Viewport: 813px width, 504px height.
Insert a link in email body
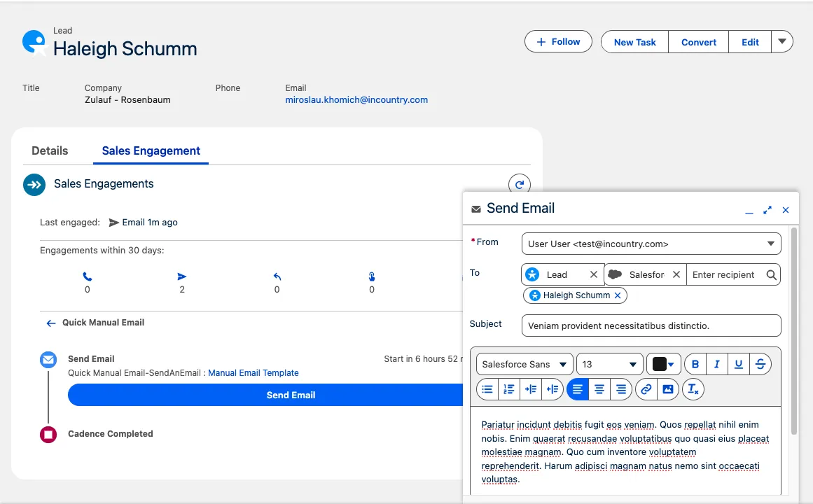pyautogui.click(x=646, y=389)
